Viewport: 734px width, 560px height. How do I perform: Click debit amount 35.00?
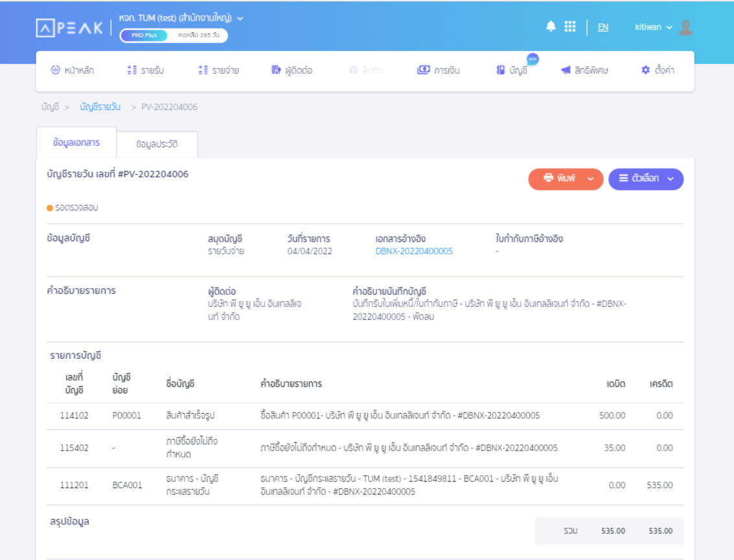615,448
